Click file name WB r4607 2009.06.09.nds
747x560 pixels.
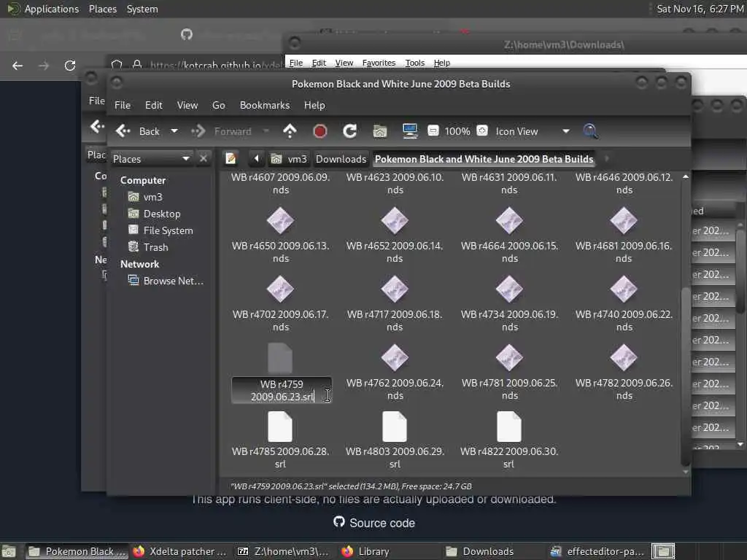(x=281, y=183)
